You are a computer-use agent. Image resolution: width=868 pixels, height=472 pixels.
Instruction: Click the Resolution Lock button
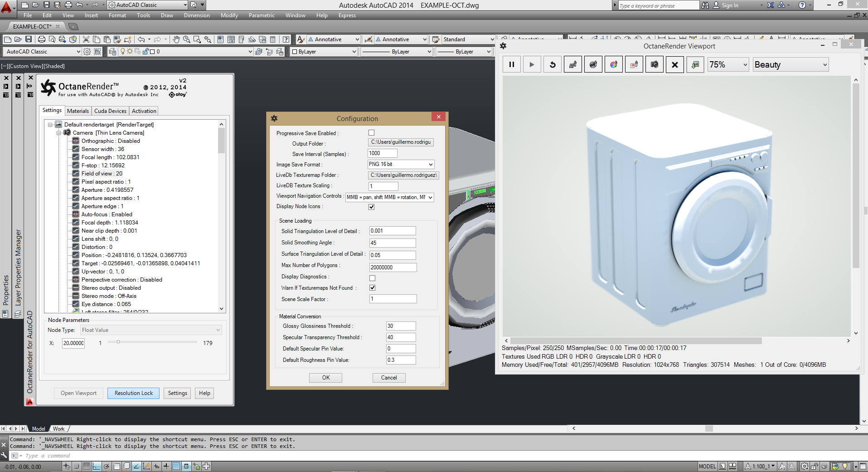pyautogui.click(x=133, y=393)
